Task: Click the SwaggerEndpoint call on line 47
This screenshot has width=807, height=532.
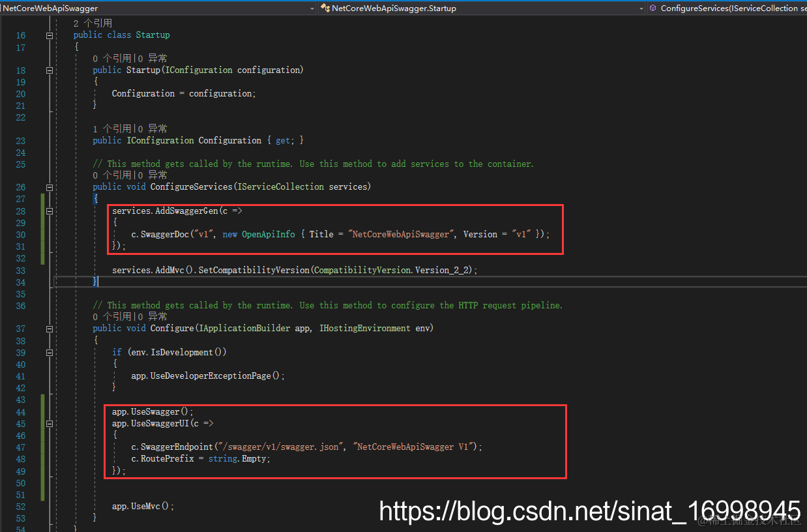Action: pyautogui.click(x=177, y=447)
